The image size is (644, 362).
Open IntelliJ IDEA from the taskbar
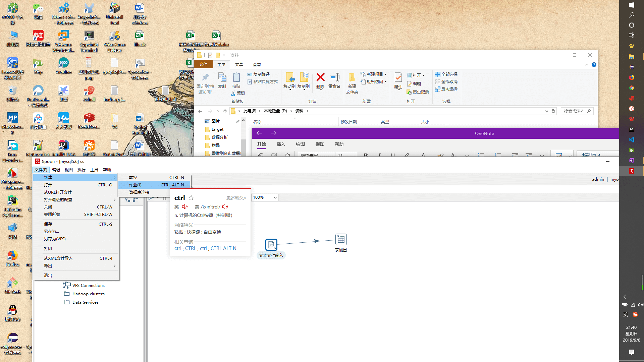[632, 129]
